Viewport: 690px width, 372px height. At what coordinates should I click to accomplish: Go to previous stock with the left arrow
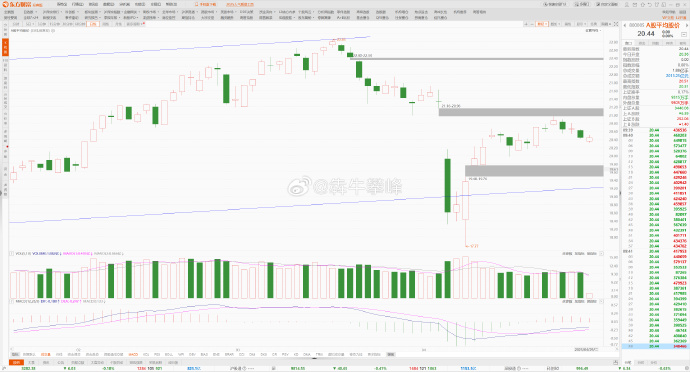624,26
